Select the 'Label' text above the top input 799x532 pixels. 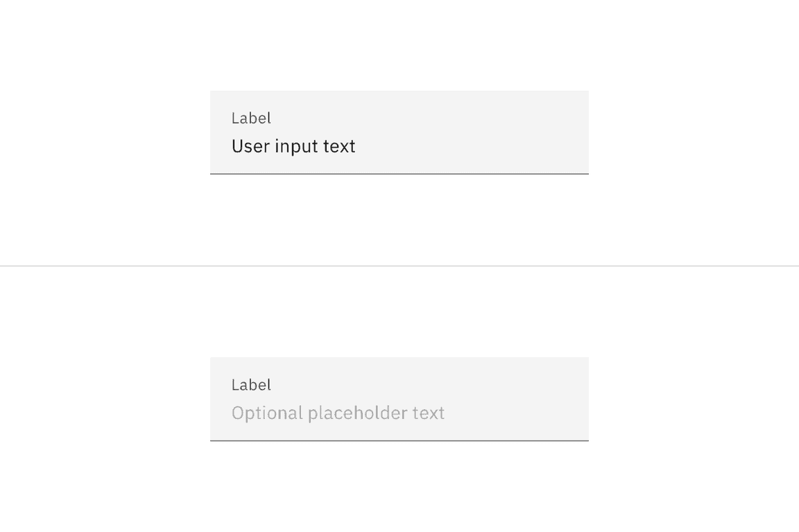pyautogui.click(x=251, y=118)
